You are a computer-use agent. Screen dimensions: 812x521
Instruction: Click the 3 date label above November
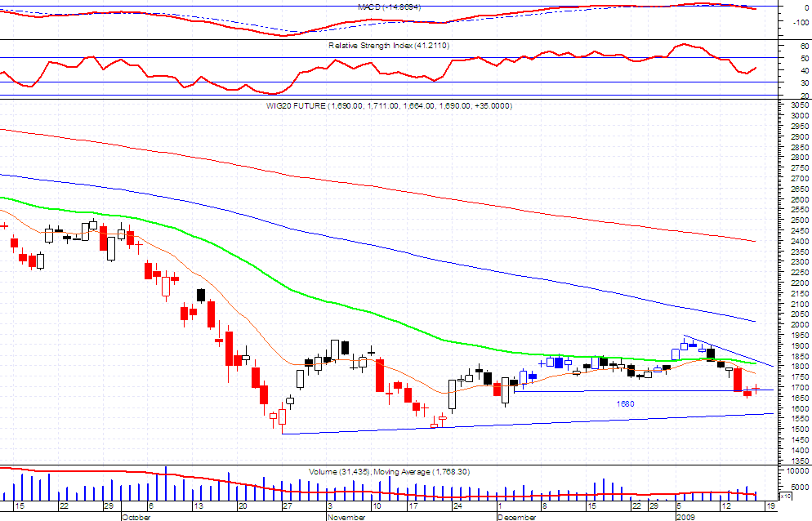330,506
